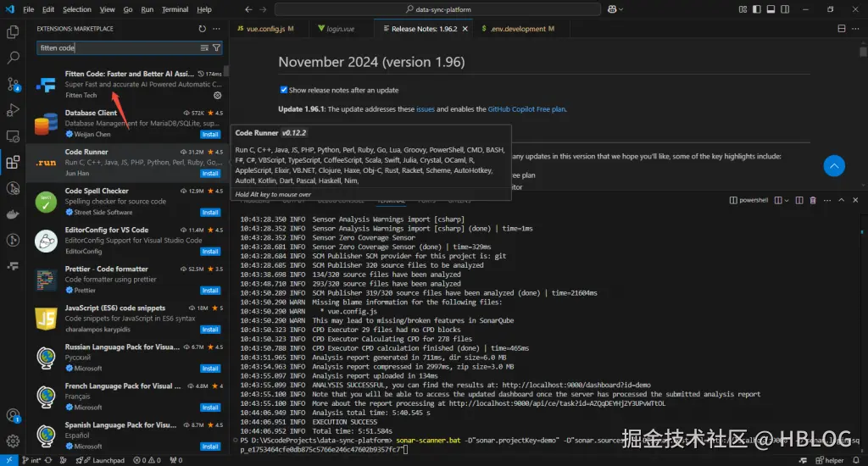The height and width of the screenshot is (466, 868).
Task: Close the Release Notes tab
Action: 465,29
